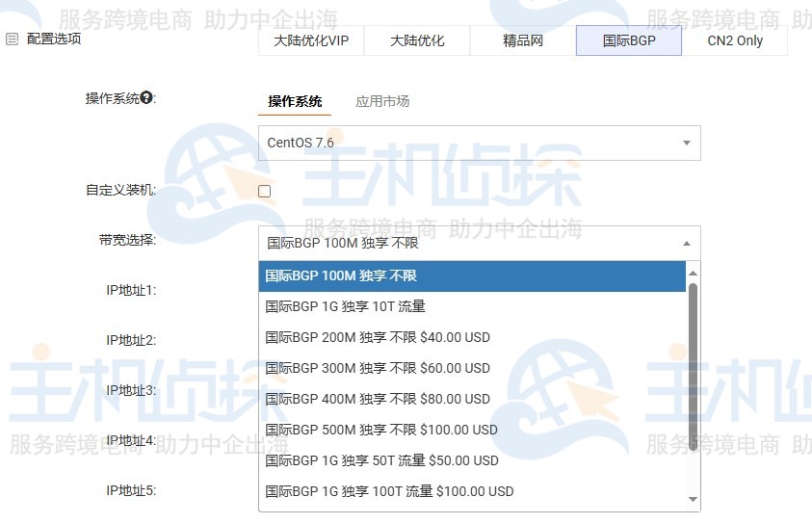Select 国际BGP 500M 独享 不限 $100.00 USD

point(472,430)
